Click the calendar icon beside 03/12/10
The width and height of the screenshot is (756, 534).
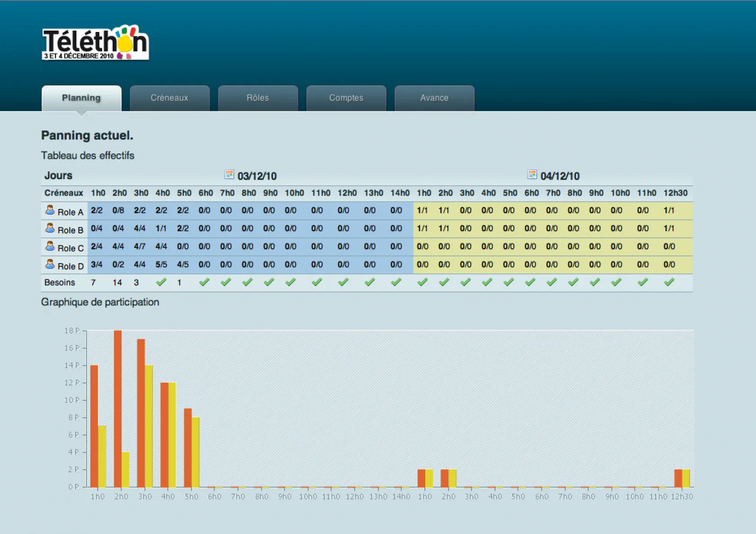pyautogui.click(x=229, y=175)
